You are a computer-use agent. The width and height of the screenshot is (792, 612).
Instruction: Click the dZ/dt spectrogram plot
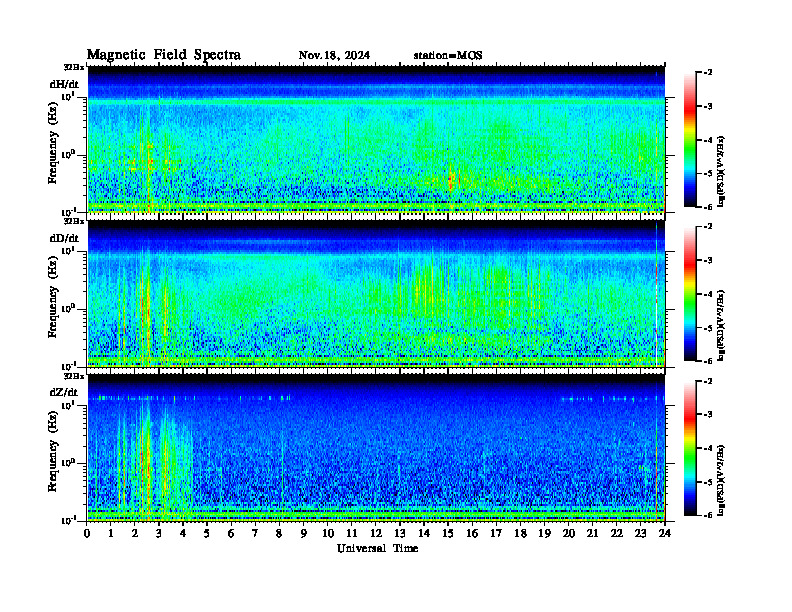[376, 448]
